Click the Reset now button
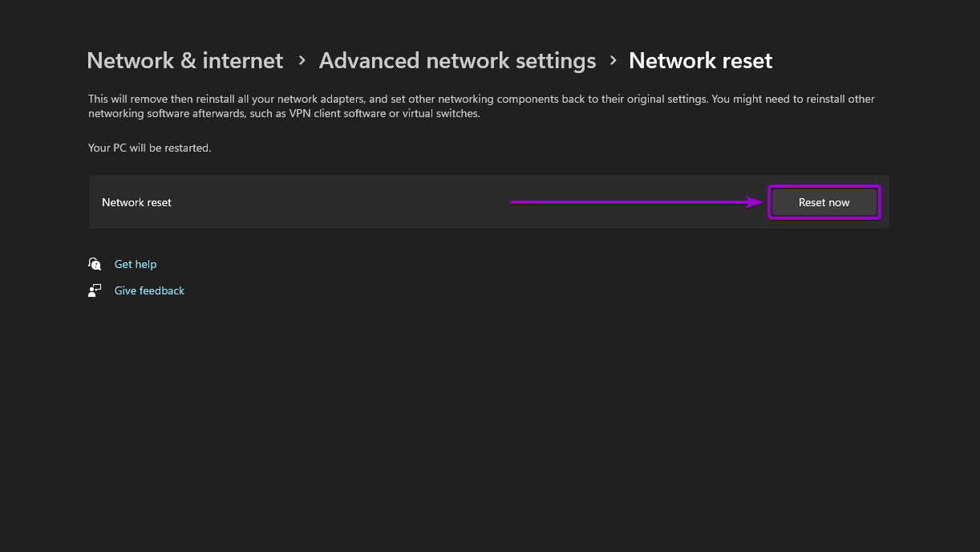The width and height of the screenshot is (980, 552). tap(824, 202)
